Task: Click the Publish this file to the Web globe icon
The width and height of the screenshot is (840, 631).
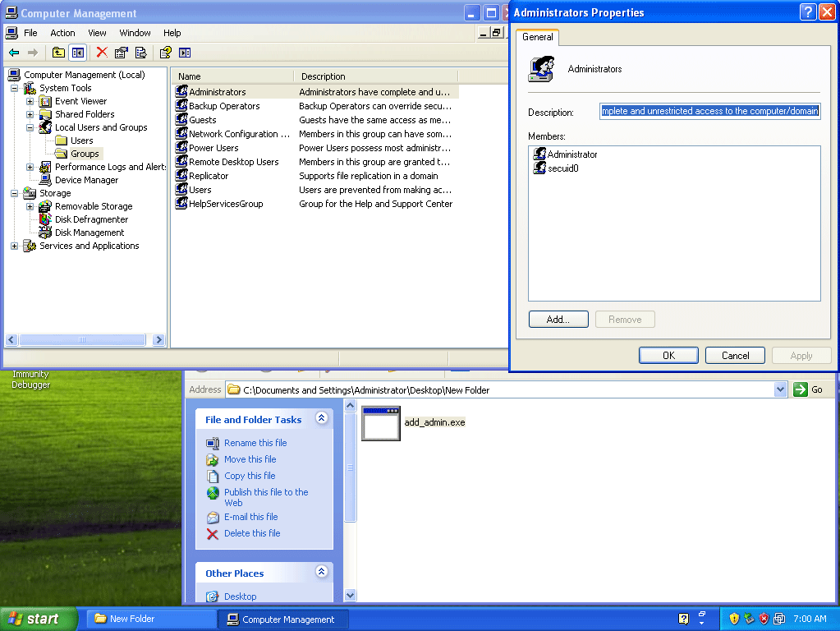Action: coord(213,493)
